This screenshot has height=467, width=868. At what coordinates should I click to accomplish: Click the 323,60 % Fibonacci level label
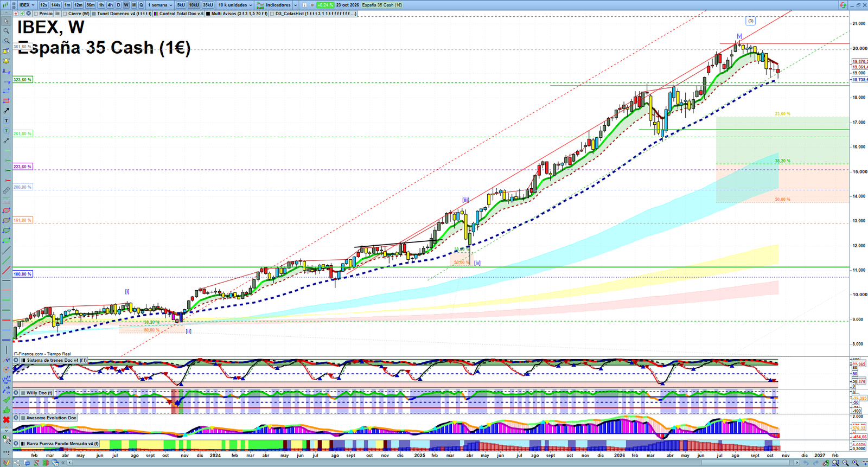tap(23, 80)
